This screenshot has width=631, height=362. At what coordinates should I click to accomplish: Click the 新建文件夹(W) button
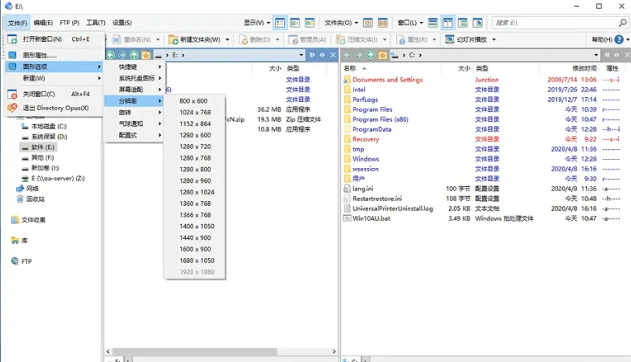point(195,39)
